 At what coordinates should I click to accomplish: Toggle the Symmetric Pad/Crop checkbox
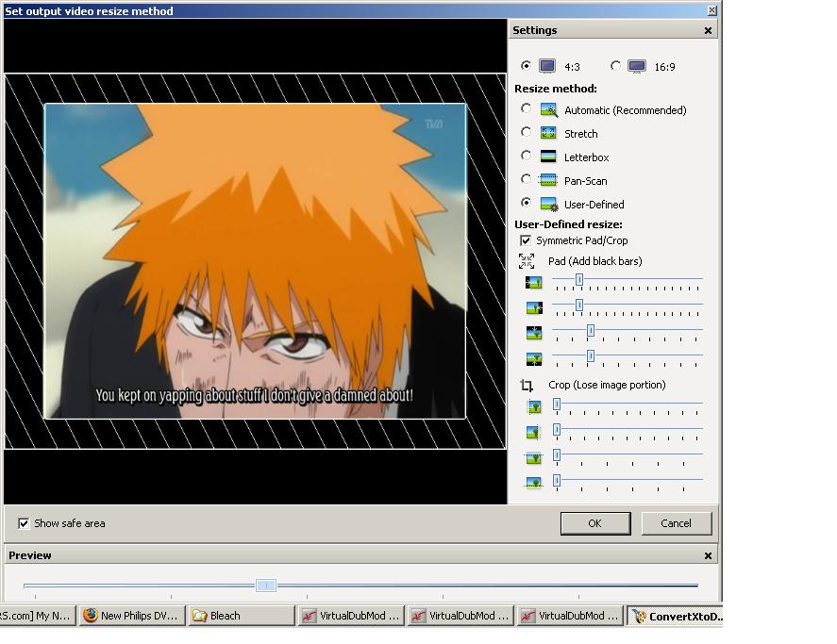tap(526, 240)
